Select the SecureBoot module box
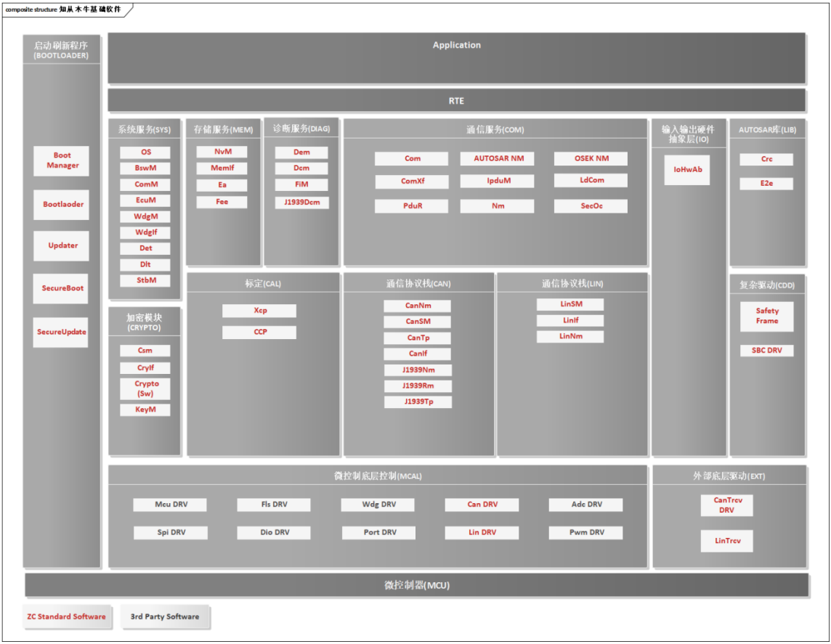831x644 pixels. point(62,288)
